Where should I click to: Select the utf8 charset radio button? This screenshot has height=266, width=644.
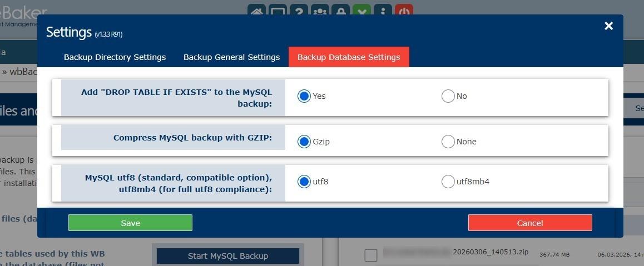click(x=304, y=182)
